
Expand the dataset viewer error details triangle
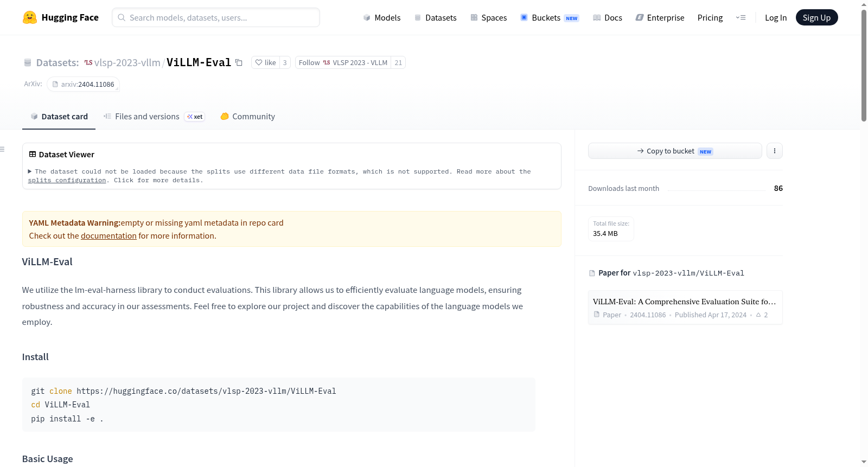[30, 171]
